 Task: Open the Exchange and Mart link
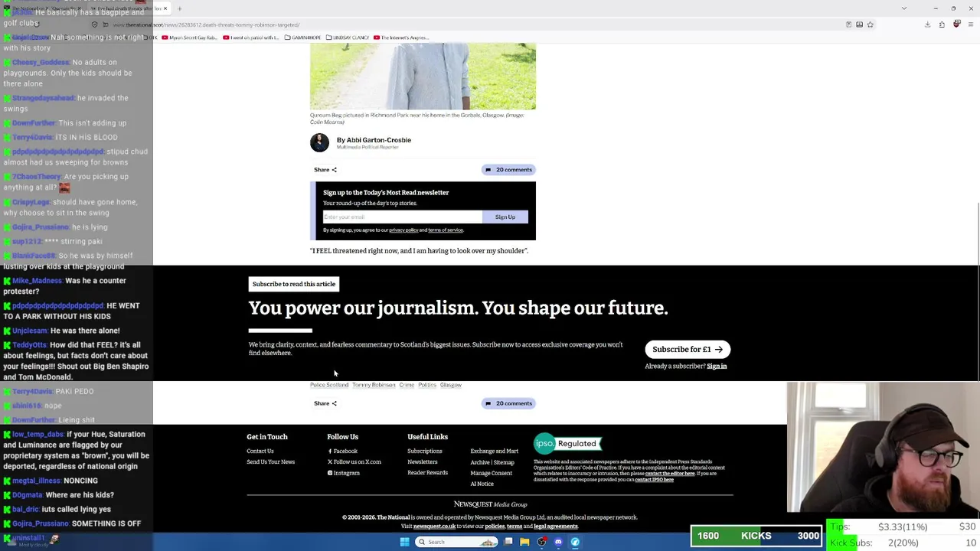coord(495,452)
